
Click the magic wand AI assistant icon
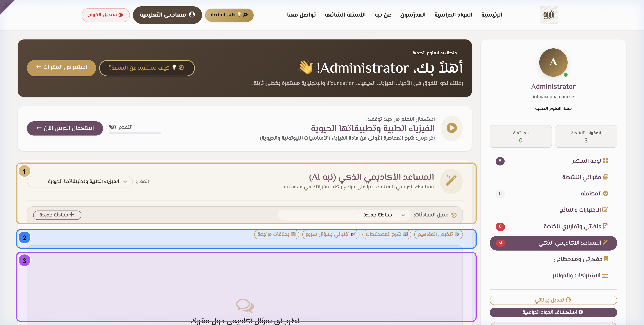[x=451, y=181]
